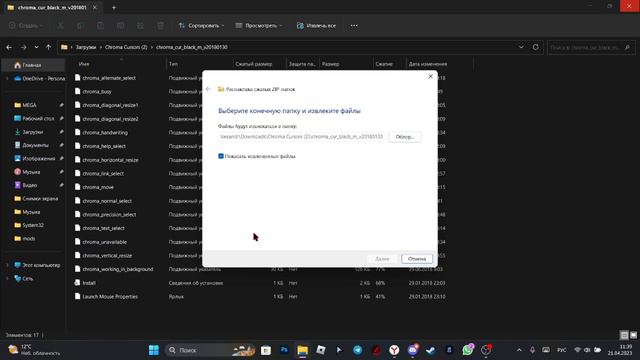Expand the Сеть tree node

pyautogui.click(x=7, y=279)
